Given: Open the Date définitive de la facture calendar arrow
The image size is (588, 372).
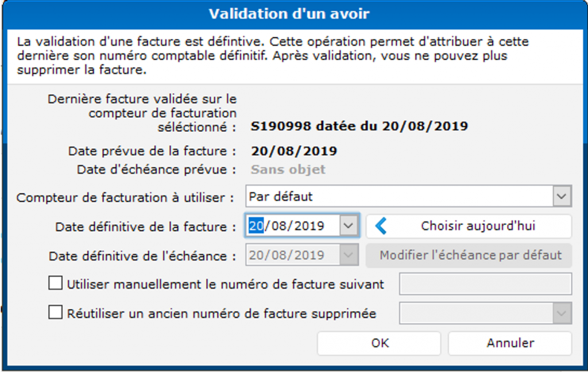Looking at the screenshot, I should [x=349, y=227].
